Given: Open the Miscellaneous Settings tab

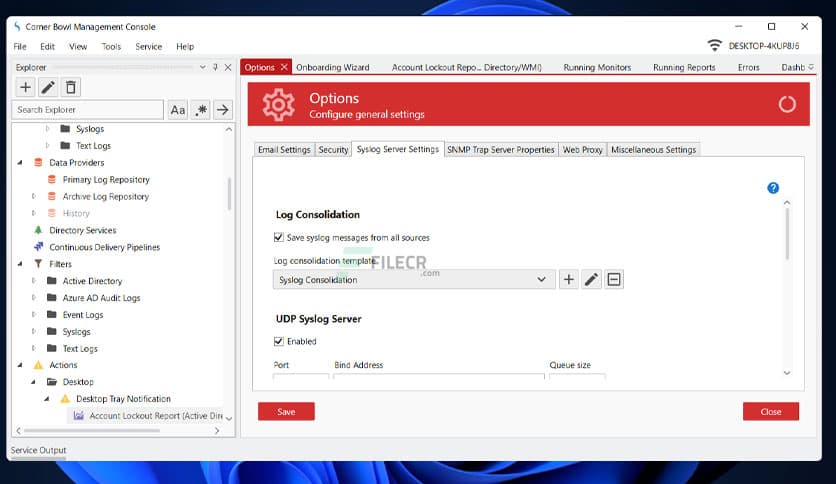Looking at the screenshot, I should tap(653, 150).
